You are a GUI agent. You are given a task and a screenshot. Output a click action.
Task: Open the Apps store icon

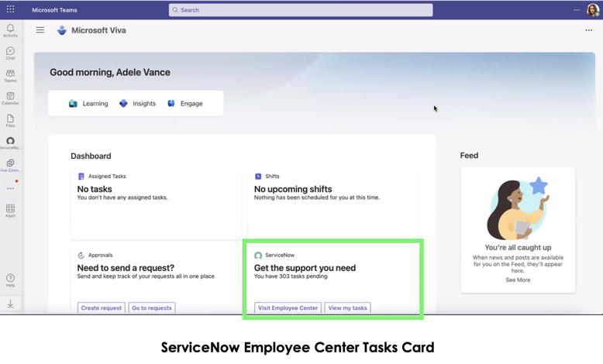(x=10, y=211)
